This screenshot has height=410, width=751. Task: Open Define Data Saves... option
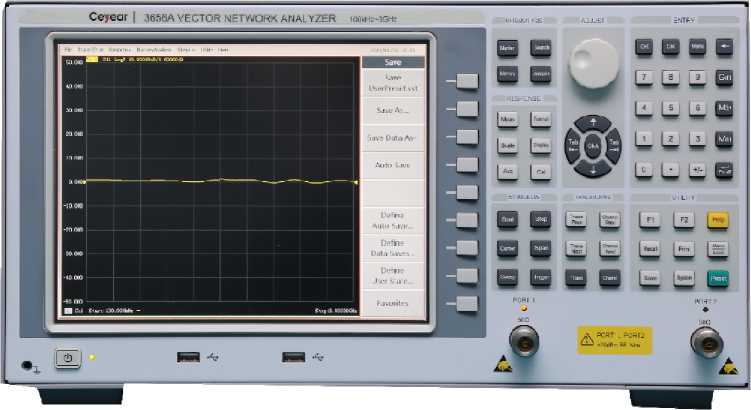(392, 249)
